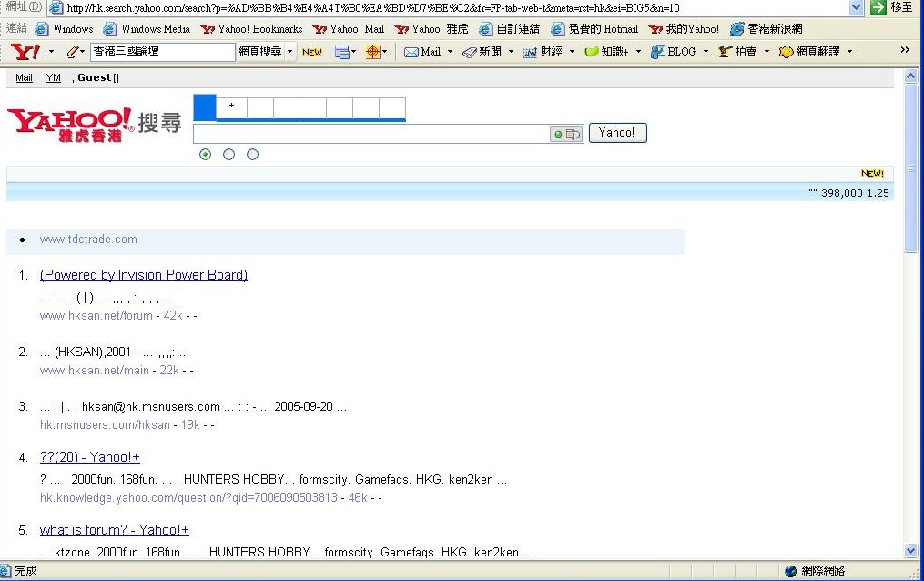Open the Windows favorites link
Viewport: 924px width, 581px height.
coord(65,29)
